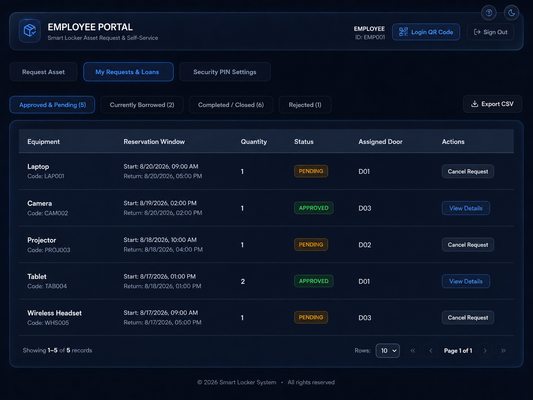This screenshot has height=400, width=533.
Task: Click the Status column header
Action: [304, 142]
